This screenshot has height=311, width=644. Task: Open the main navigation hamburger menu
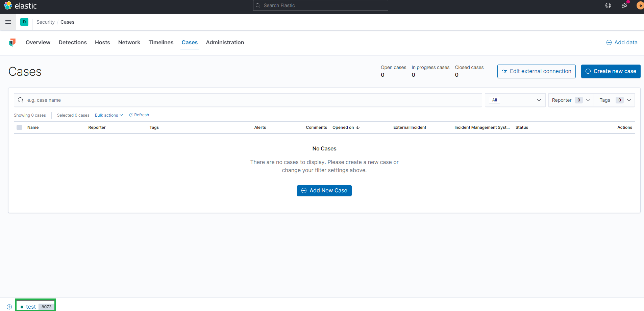click(x=8, y=22)
